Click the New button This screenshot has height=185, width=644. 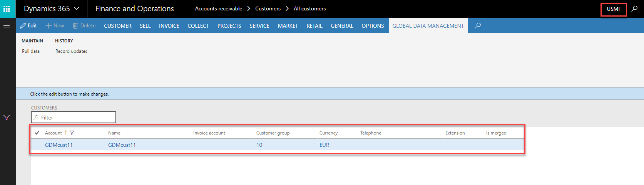click(55, 25)
